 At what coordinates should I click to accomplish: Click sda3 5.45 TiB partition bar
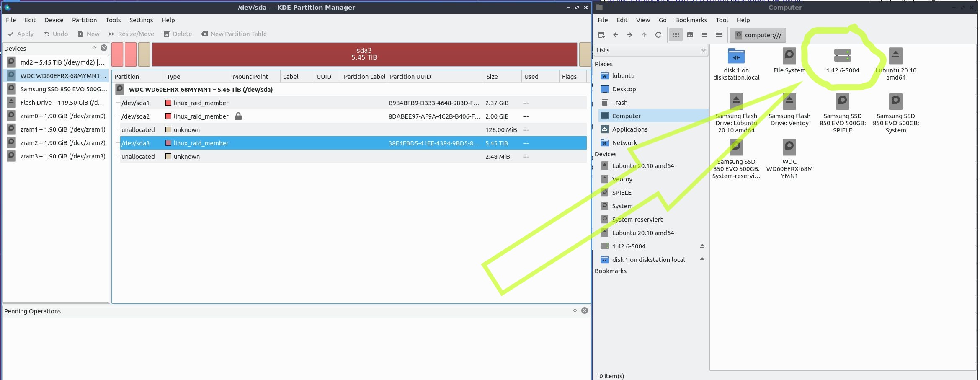(364, 54)
